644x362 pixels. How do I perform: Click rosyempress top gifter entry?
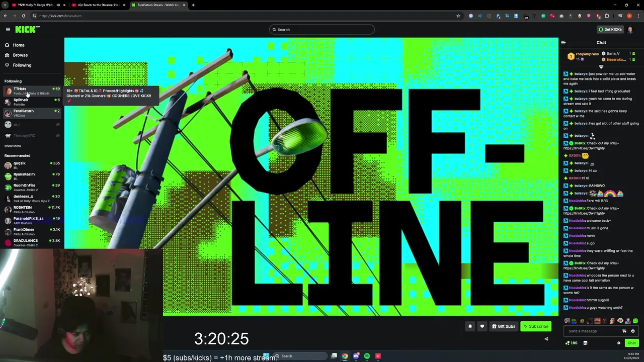[x=583, y=56]
